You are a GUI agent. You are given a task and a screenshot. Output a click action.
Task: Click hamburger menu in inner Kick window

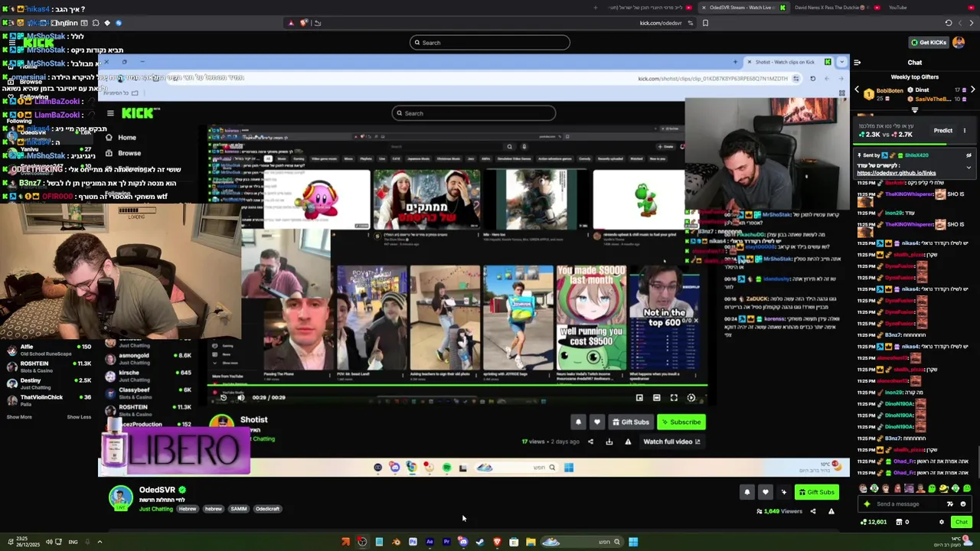click(110, 113)
